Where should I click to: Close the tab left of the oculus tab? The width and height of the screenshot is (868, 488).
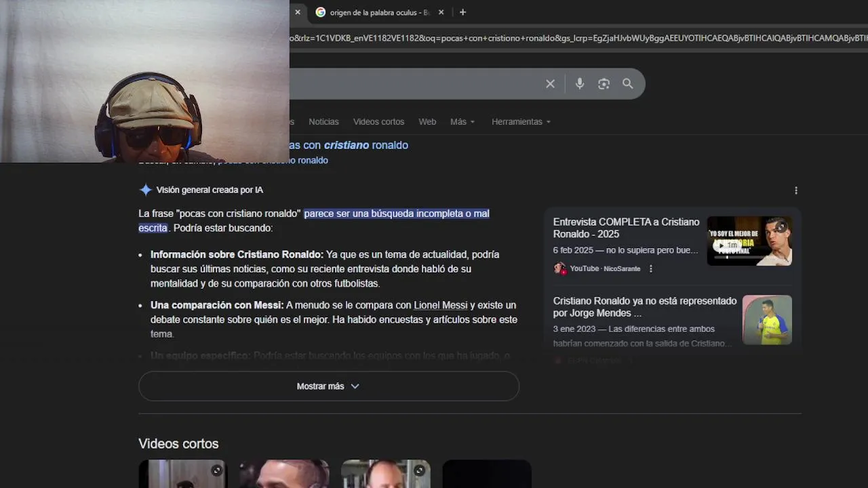coord(297,12)
